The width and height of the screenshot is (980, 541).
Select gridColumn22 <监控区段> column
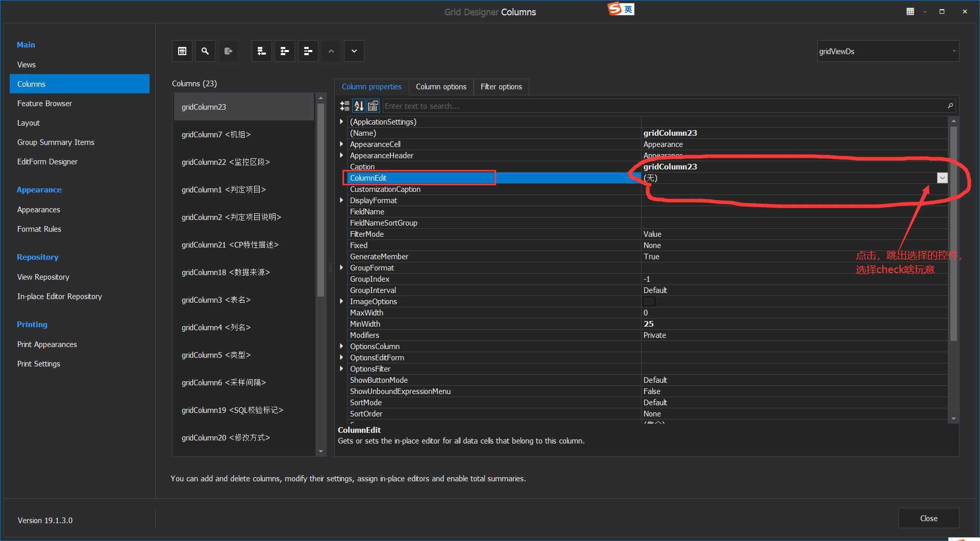pyautogui.click(x=244, y=162)
